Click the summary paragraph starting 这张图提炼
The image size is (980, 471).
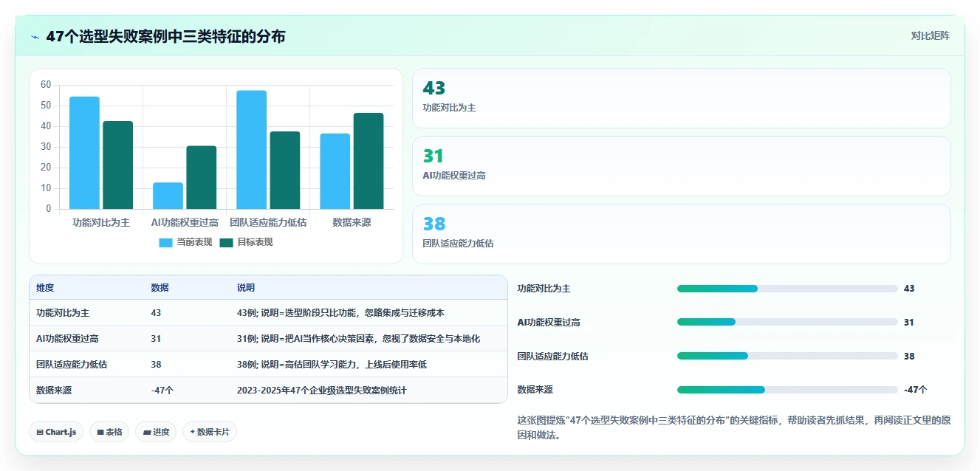point(734,427)
